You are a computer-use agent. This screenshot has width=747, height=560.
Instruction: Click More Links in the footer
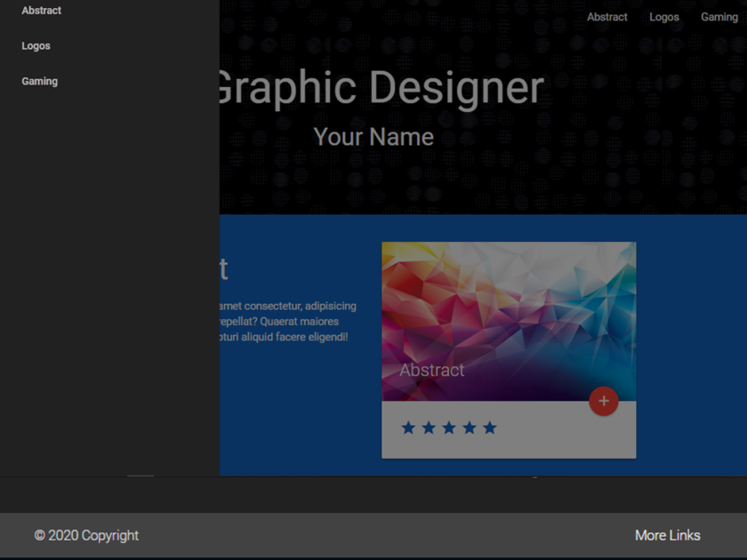[667, 535]
